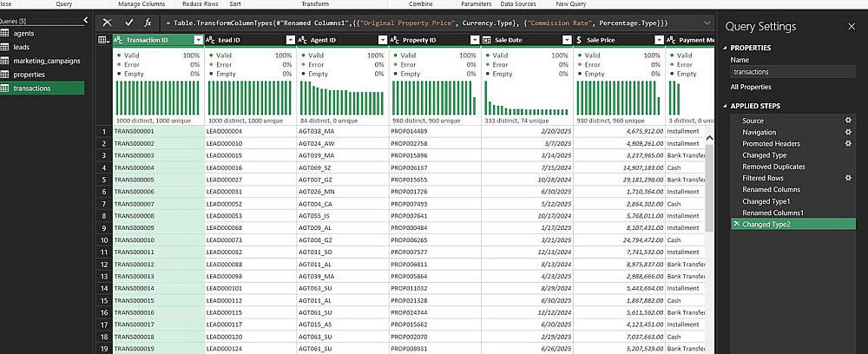Click the Sale Date distribution chart
Image resolution: width=868 pixels, height=354 pixels.
pyautogui.click(x=527, y=98)
